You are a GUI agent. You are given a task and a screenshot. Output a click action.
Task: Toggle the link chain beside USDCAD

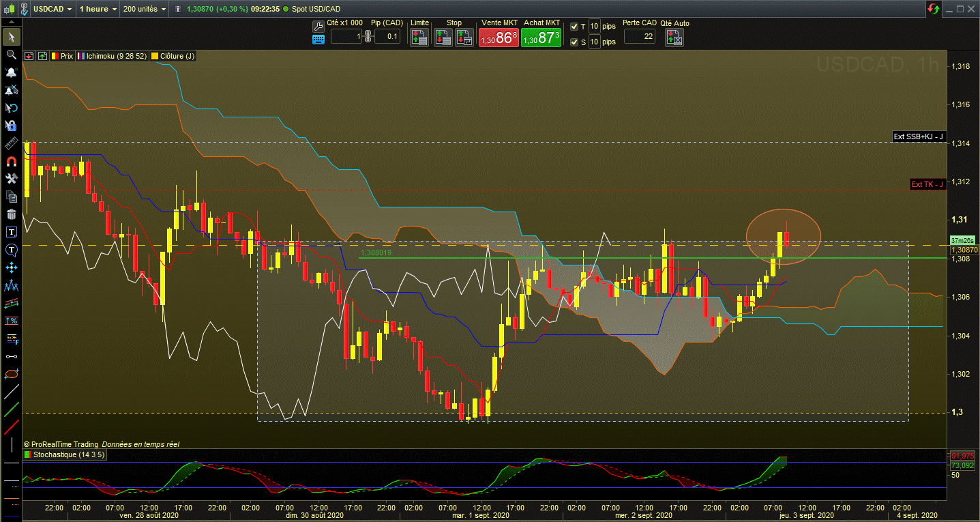tap(25, 10)
